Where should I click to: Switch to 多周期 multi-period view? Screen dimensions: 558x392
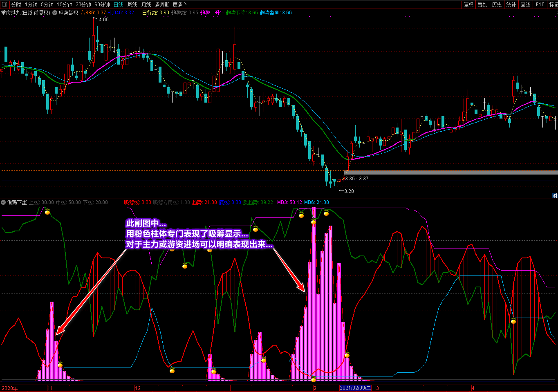coord(162,4)
